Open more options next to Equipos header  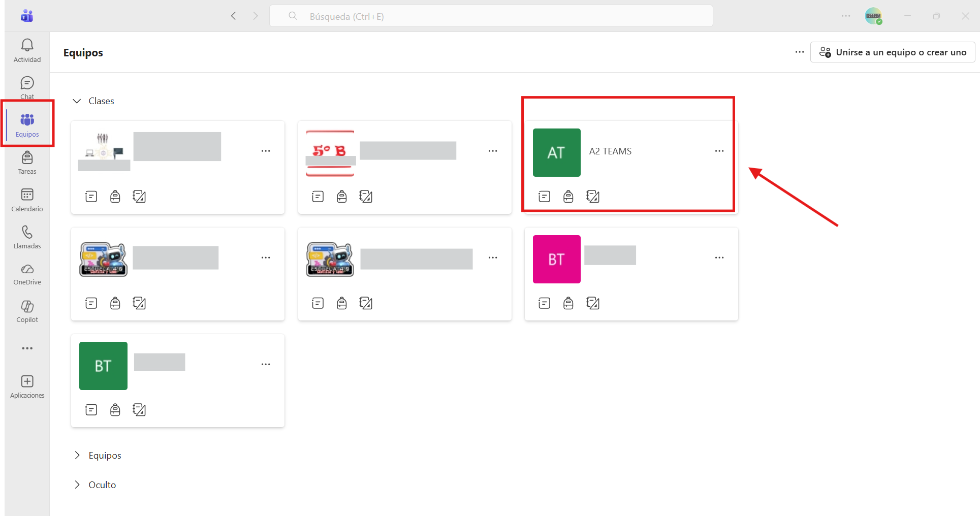800,52
